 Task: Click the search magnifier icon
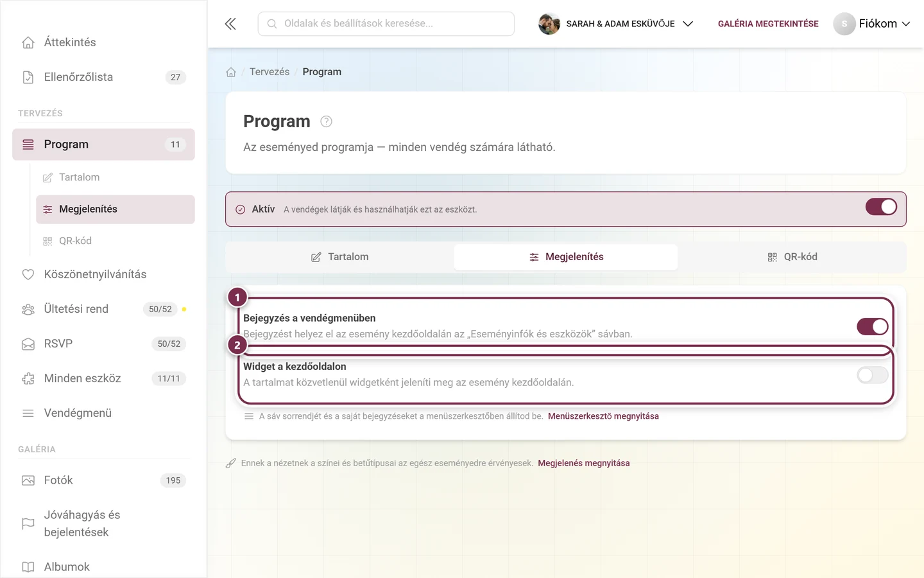(272, 24)
